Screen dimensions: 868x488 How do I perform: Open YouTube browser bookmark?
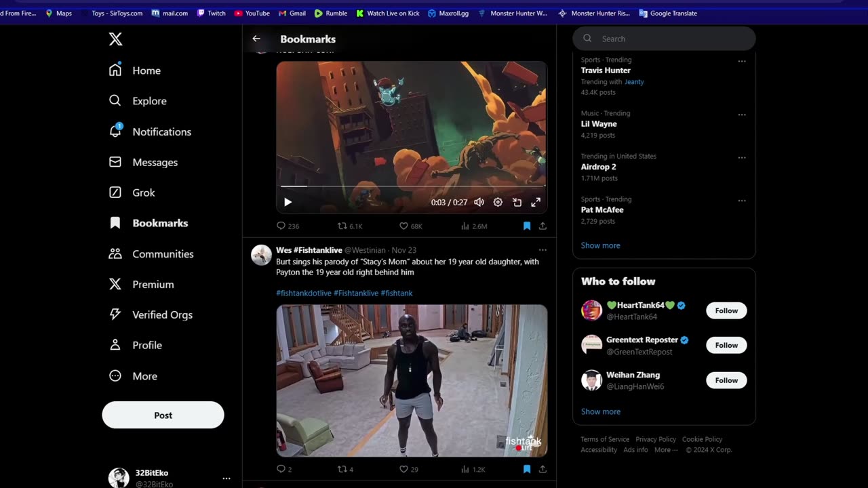tap(252, 13)
